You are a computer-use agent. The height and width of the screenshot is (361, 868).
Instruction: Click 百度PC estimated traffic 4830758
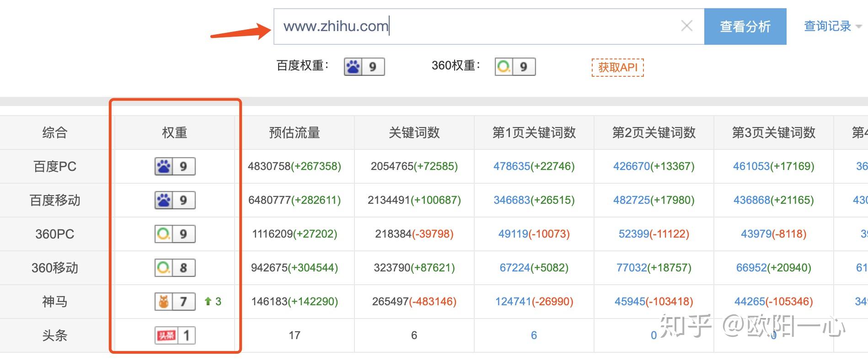point(269,166)
